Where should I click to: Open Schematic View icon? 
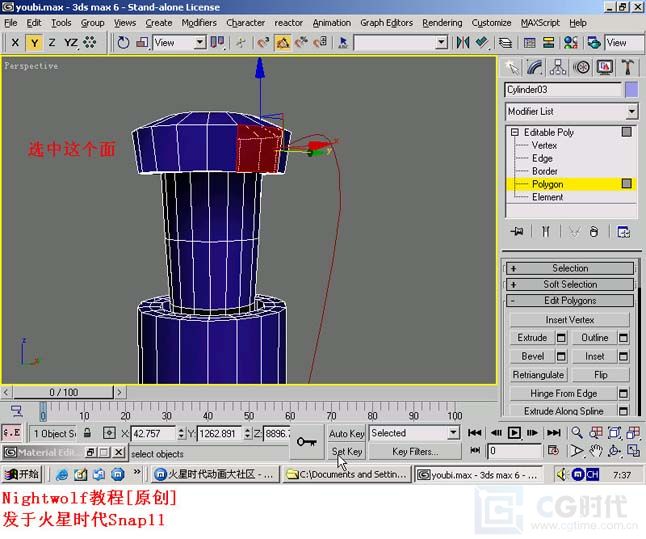[x=548, y=42]
